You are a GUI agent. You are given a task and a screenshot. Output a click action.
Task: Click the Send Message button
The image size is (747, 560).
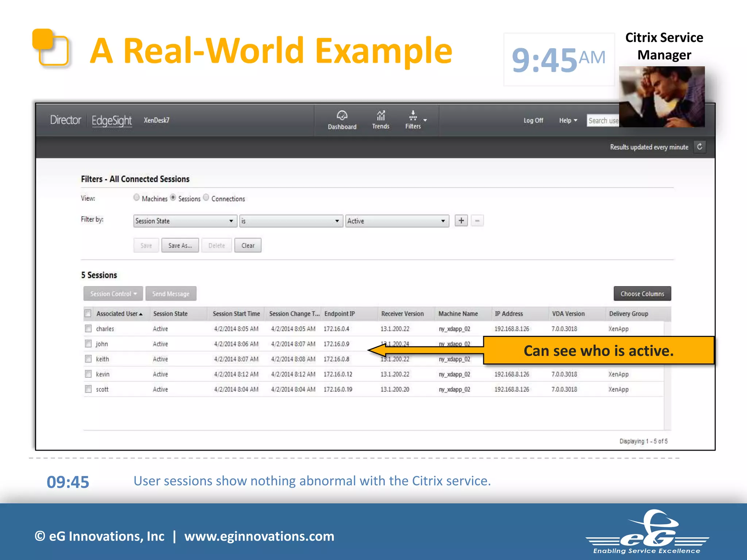coord(171,293)
